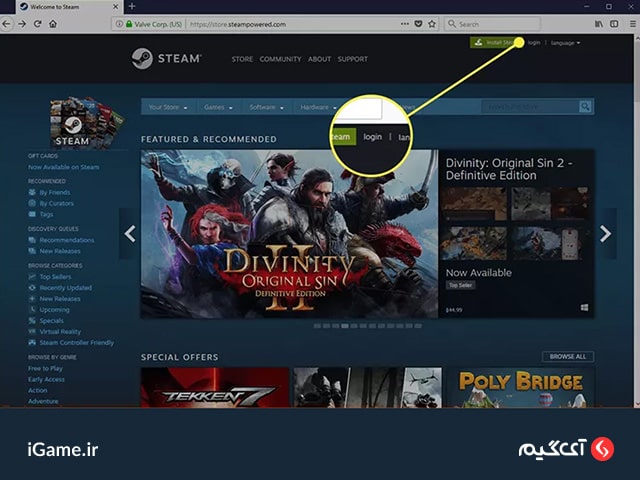Screen dimensions: 640x480
Task: Go back using the browser back arrow
Action: (x=6, y=24)
